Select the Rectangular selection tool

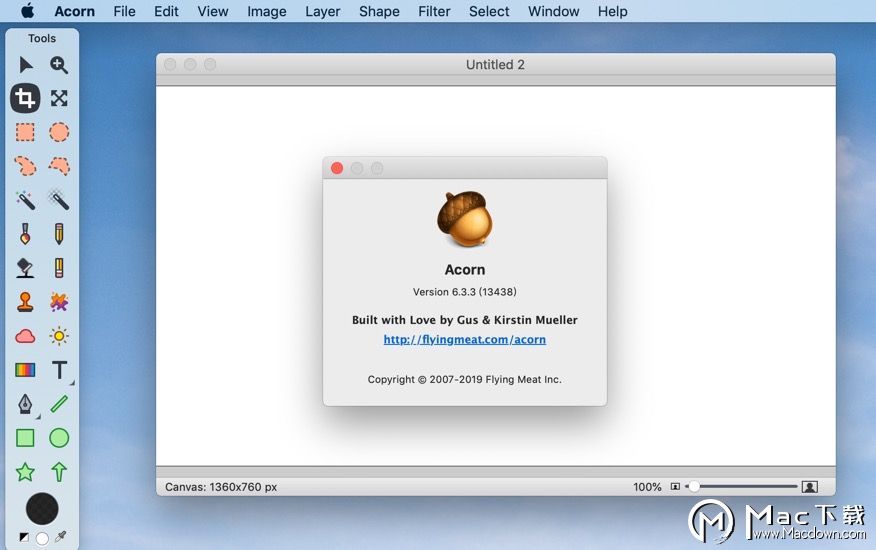(x=25, y=132)
